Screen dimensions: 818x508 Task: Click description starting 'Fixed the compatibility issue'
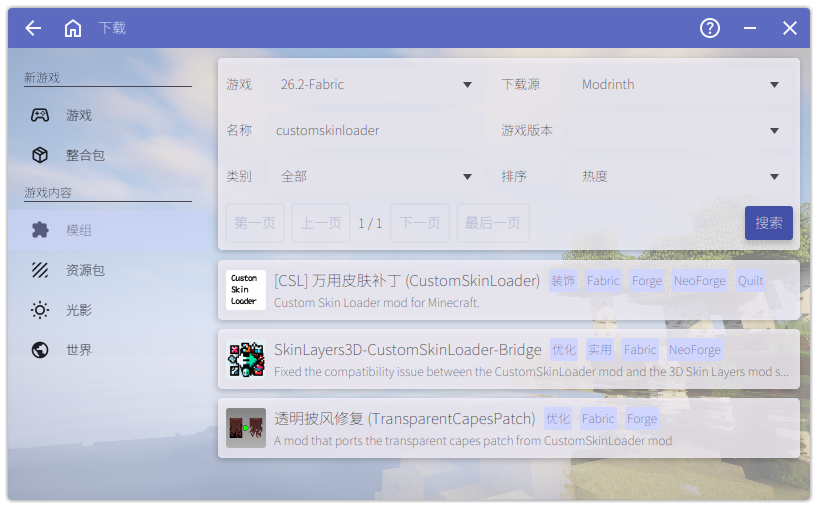coord(531,371)
